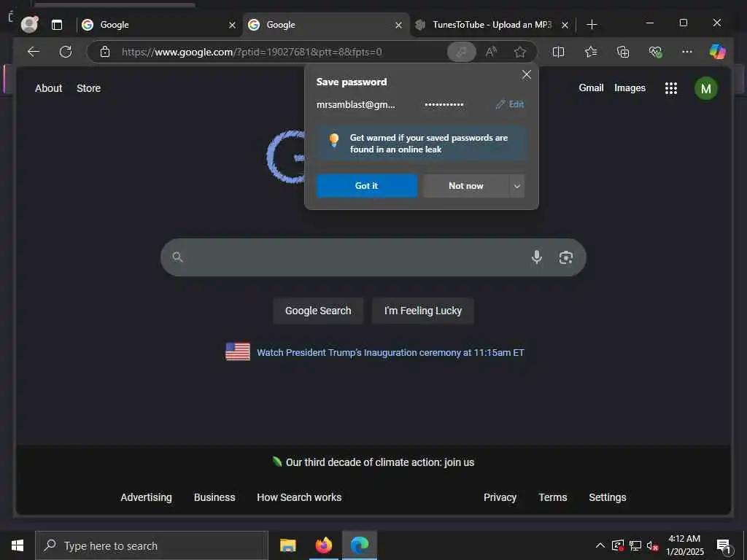Open the Collections icon
This screenshot has height=560, width=747.
tap(623, 52)
